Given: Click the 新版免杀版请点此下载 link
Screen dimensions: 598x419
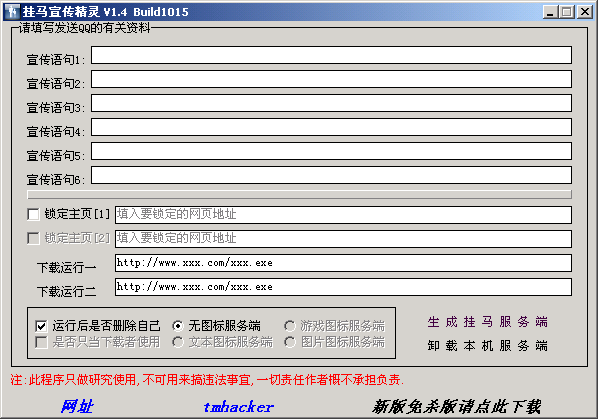Looking at the screenshot, I should pos(457,407).
